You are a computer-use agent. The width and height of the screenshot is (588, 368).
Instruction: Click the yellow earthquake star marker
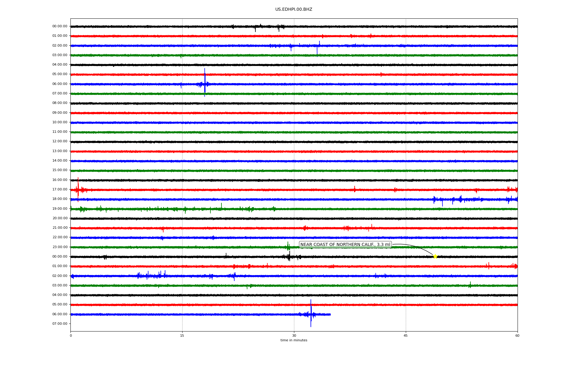click(x=435, y=256)
